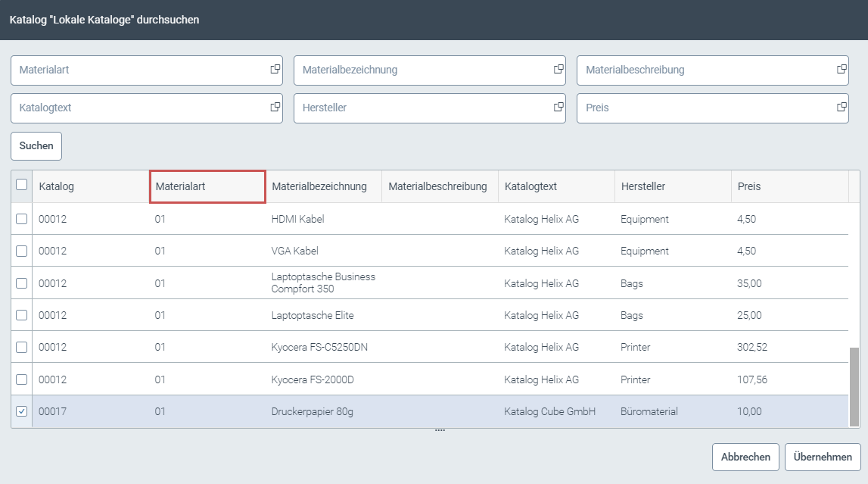This screenshot has height=484, width=868.
Task: Toggle the select-all checkbox in table header
Action: tap(22, 186)
